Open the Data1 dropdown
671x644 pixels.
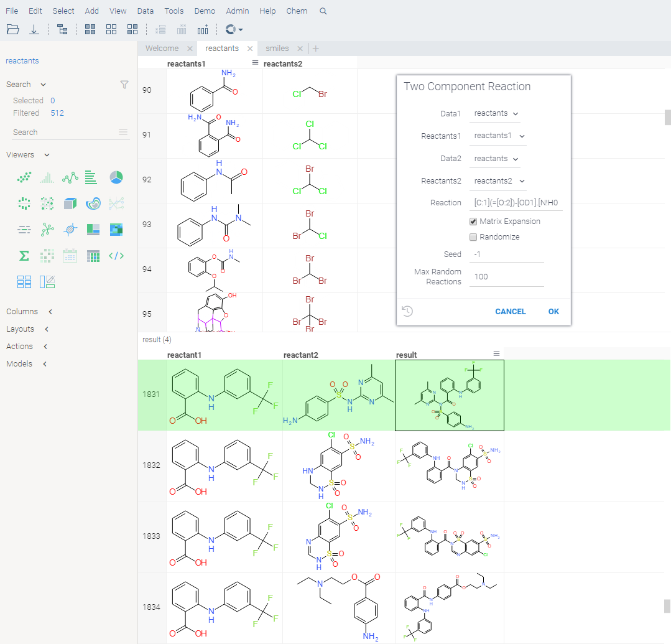(x=496, y=114)
